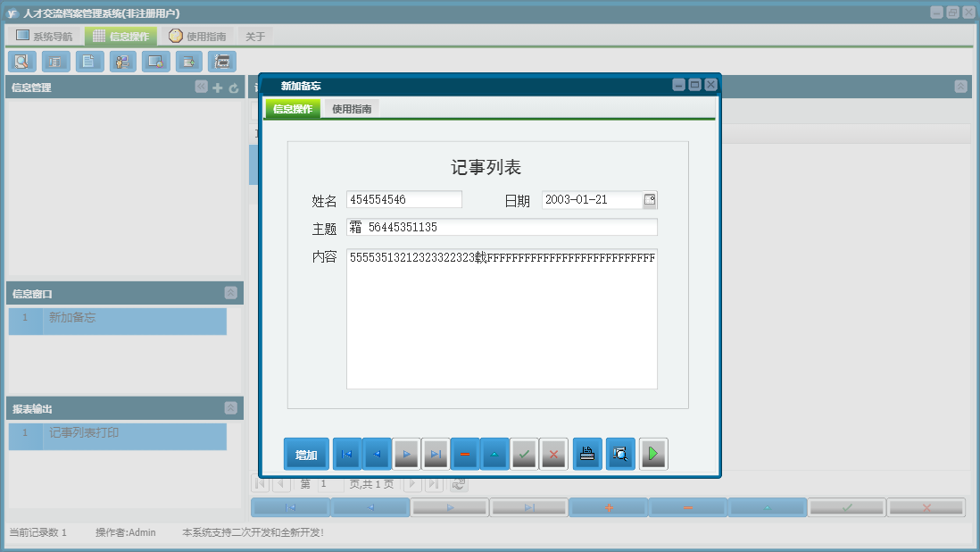Click the bottom bar red X button
980x552 pixels.
click(x=926, y=507)
